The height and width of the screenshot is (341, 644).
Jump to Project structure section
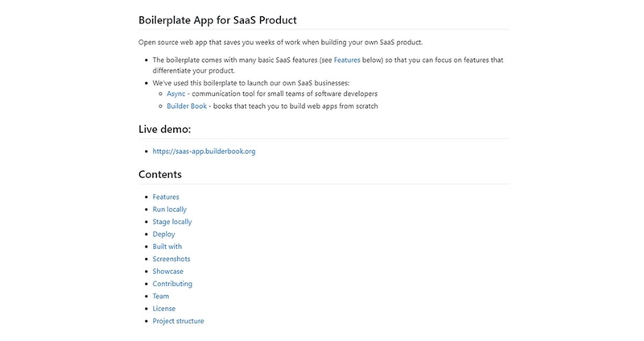click(178, 321)
